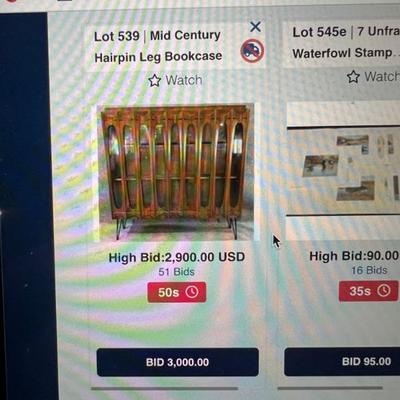
Task: Toggle the Watch star for Lot 539
Action: (x=154, y=81)
